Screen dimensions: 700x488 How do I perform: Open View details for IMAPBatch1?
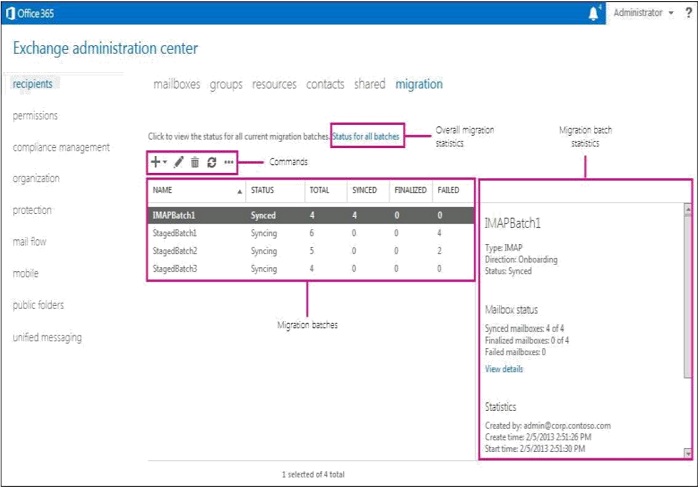tap(504, 369)
